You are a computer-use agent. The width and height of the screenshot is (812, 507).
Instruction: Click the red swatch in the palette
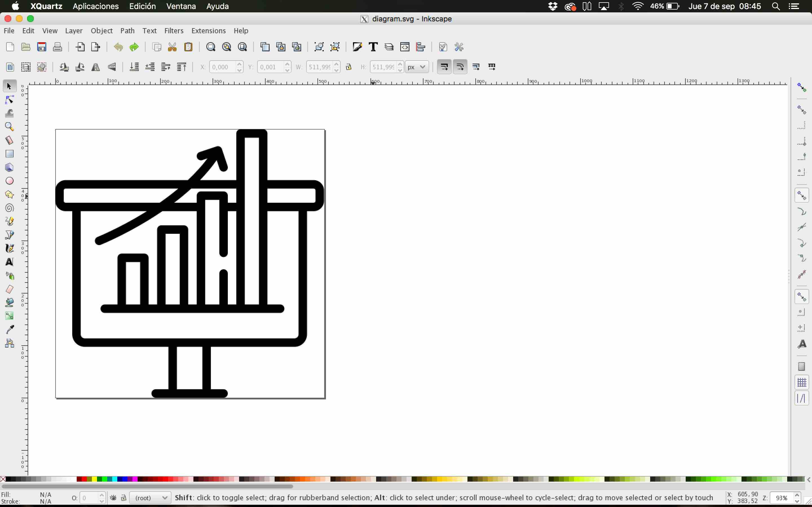[x=84, y=479]
